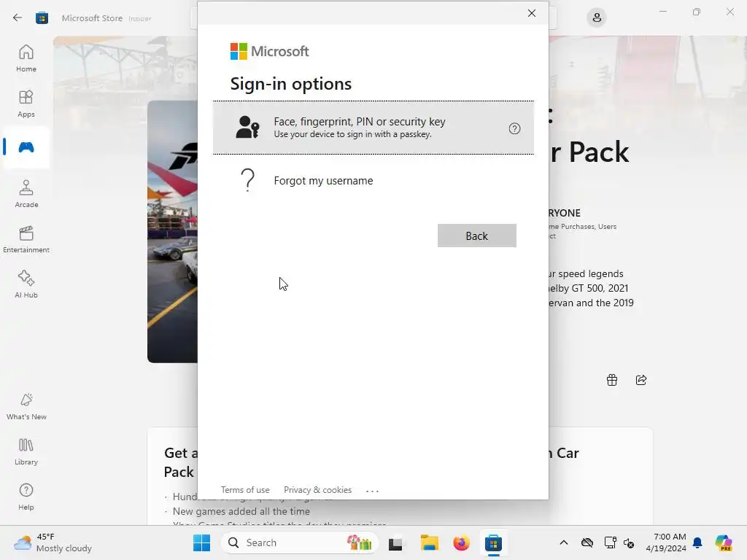Open the Arcade section
This screenshot has height=560, width=747.
click(x=26, y=194)
